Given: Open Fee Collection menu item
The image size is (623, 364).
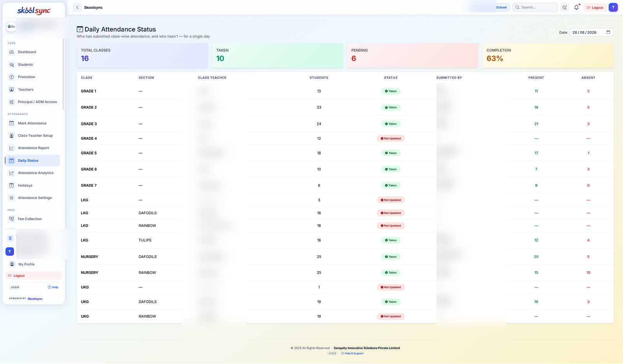Looking at the screenshot, I should (33, 219).
